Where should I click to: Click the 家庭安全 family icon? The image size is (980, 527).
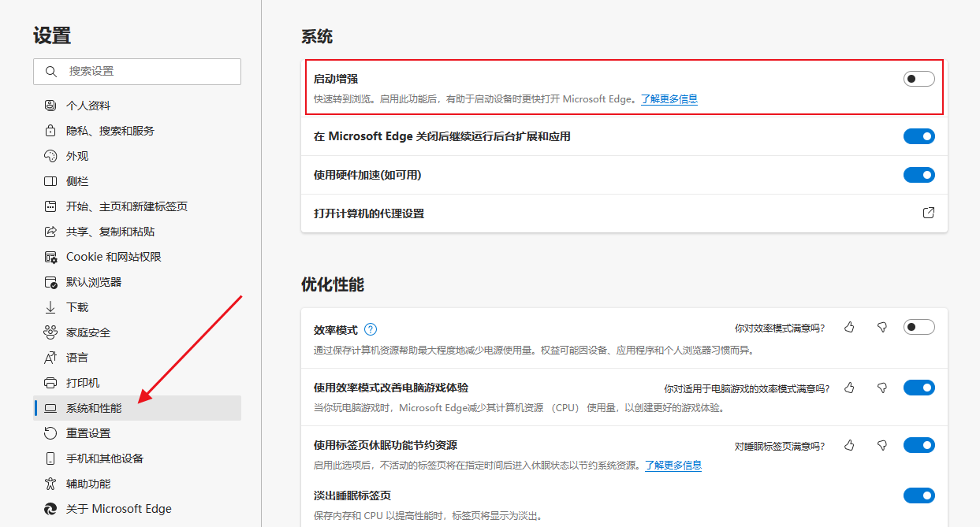(50, 332)
